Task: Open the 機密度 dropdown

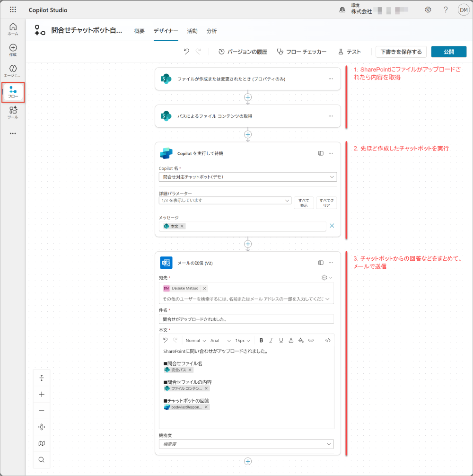Action: [246, 444]
